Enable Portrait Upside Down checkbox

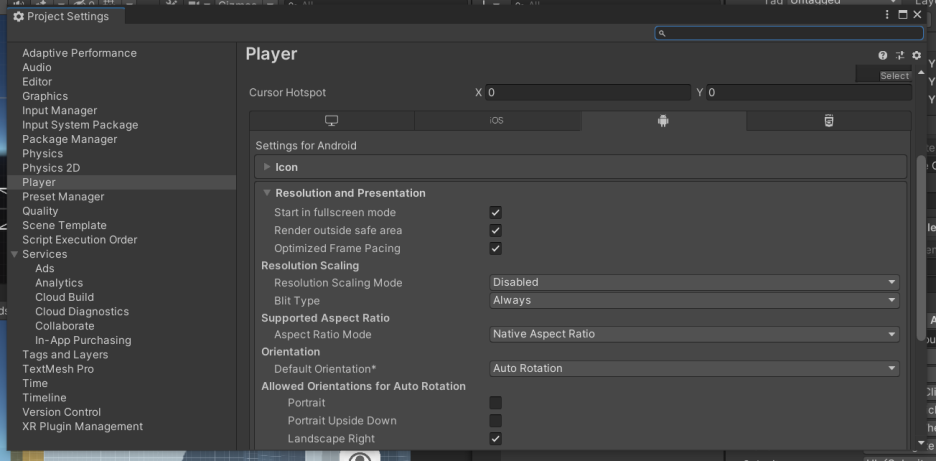tap(495, 420)
